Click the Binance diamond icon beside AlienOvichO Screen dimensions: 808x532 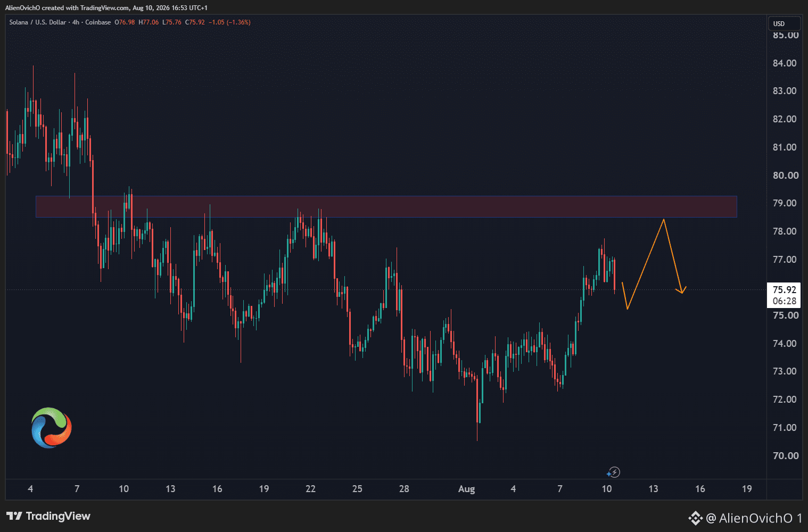coord(695,518)
